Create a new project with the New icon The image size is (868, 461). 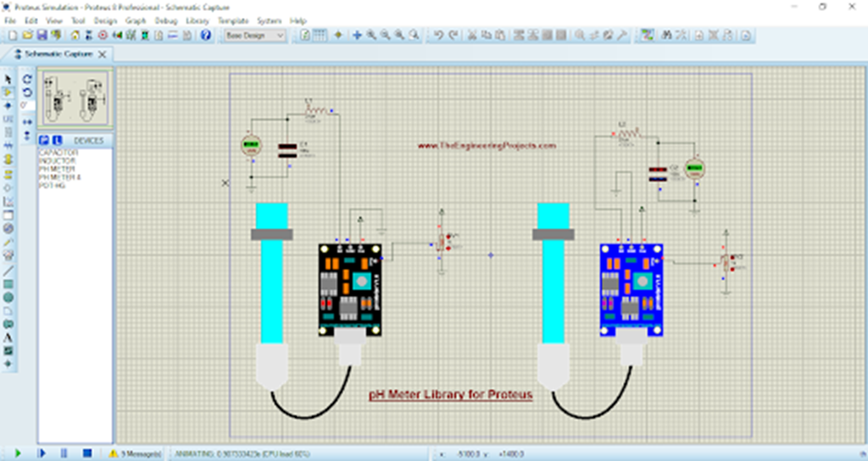tap(12, 36)
